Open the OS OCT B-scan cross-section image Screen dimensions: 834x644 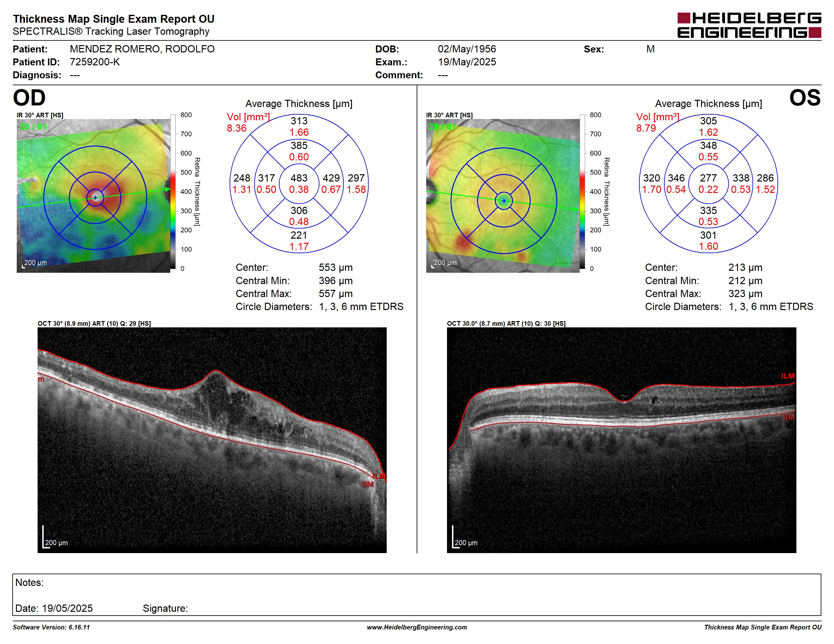(x=621, y=440)
